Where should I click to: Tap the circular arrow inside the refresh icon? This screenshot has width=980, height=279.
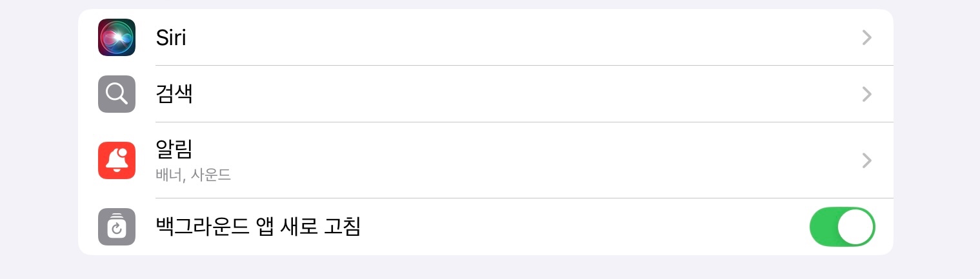click(117, 229)
